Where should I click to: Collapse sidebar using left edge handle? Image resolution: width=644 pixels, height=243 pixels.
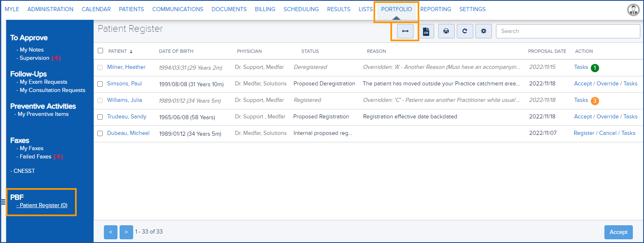coord(3,202)
